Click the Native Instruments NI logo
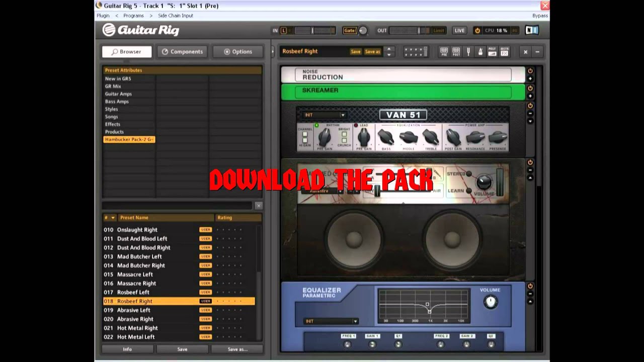Viewport: 644px width, 362px height. point(532,30)
